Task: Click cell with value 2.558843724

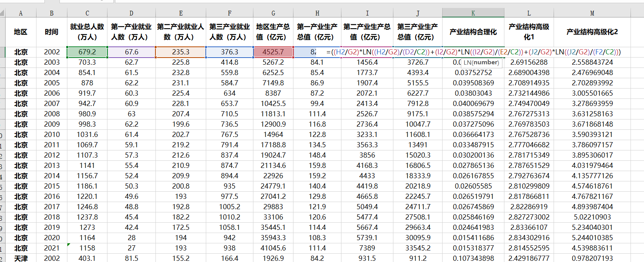Action: tap(592, 62)
